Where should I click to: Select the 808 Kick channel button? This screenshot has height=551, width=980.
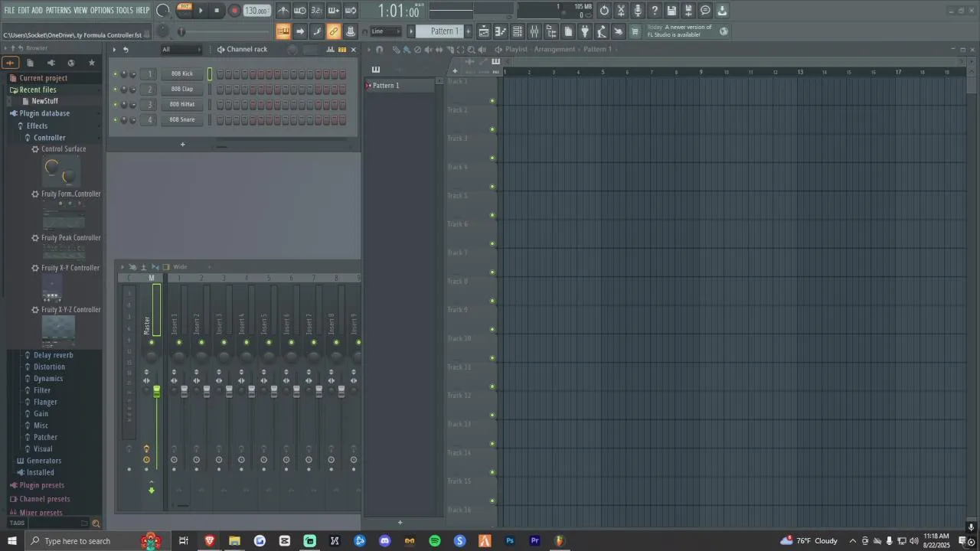(182, 74)
